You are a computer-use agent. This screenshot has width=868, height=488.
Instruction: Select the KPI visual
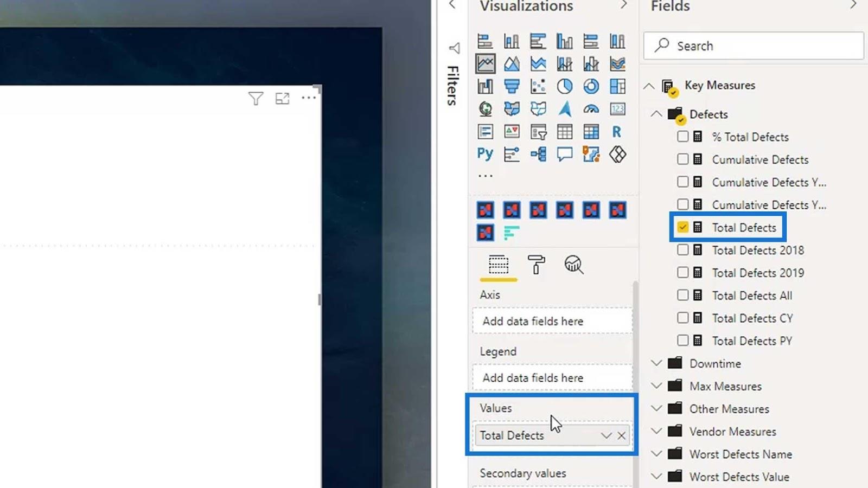[x=512, y=132]
